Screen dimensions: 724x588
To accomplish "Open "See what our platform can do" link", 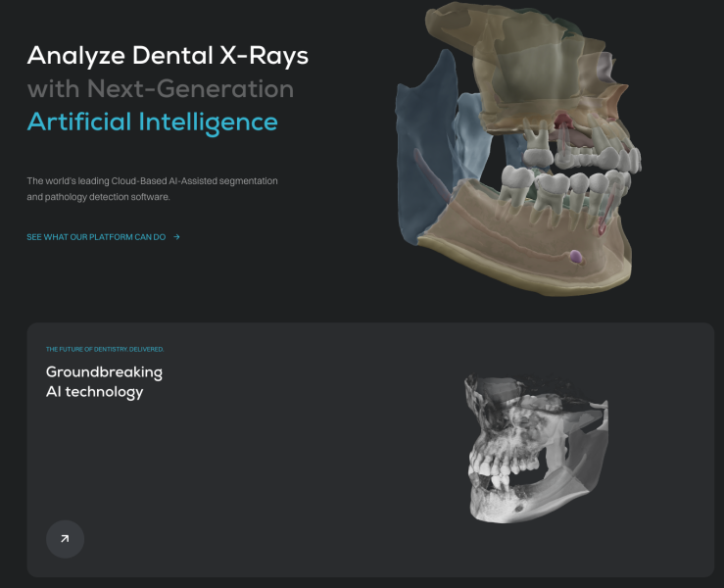I will (96, 237).
